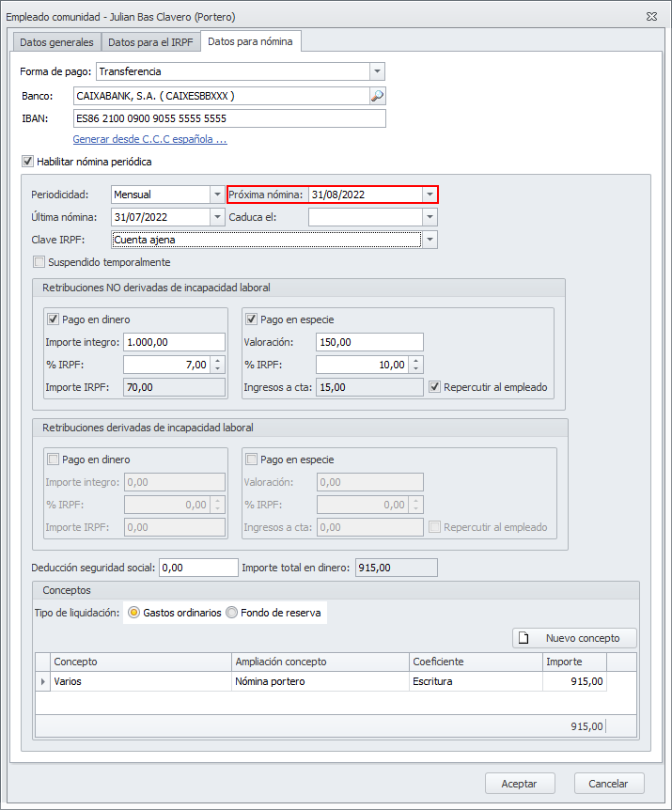This screenshot has height=810, width=672.
Task: Increase % IRPF for Pago en especie
Action: [x=415, y=361]
